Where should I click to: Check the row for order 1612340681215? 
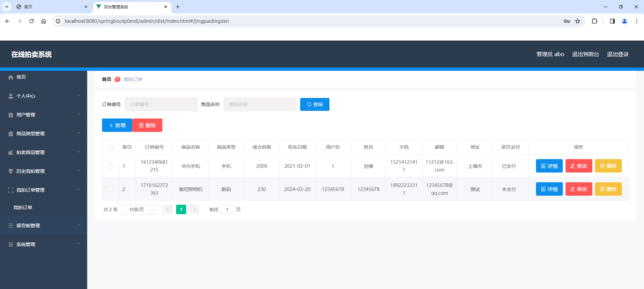coord(110,166)
